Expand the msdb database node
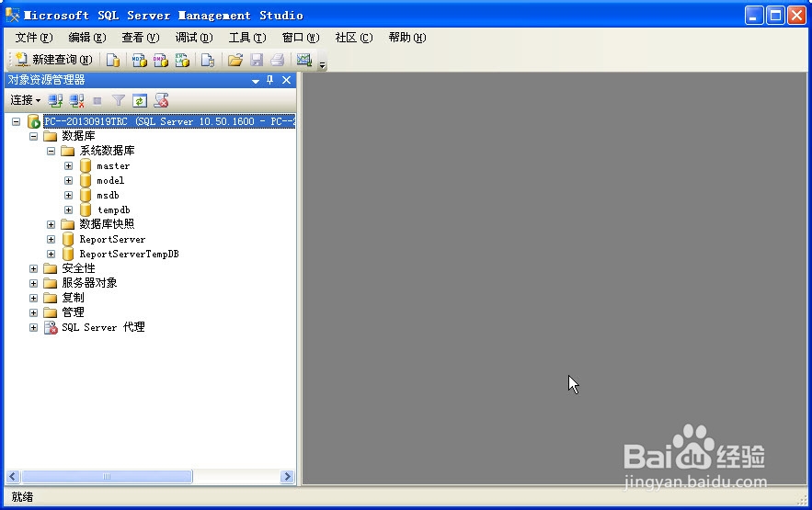Viewport: 812px width, 510px height. 68,195
